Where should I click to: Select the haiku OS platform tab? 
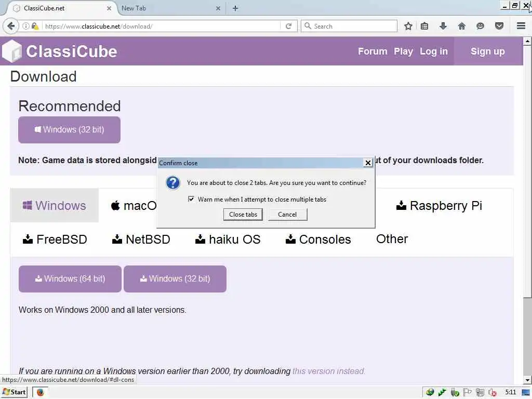[x=228, y=240]
